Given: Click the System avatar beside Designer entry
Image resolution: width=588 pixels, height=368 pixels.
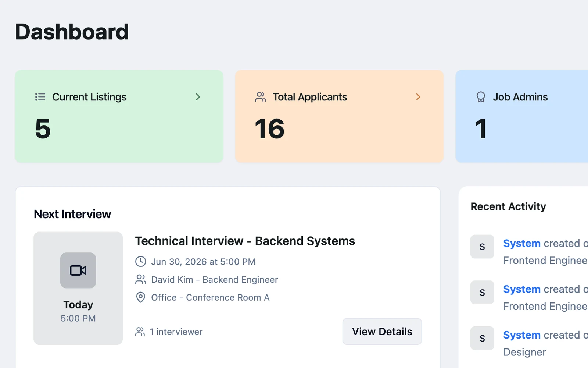Looking at the screenshot, I should click(482, 338).
